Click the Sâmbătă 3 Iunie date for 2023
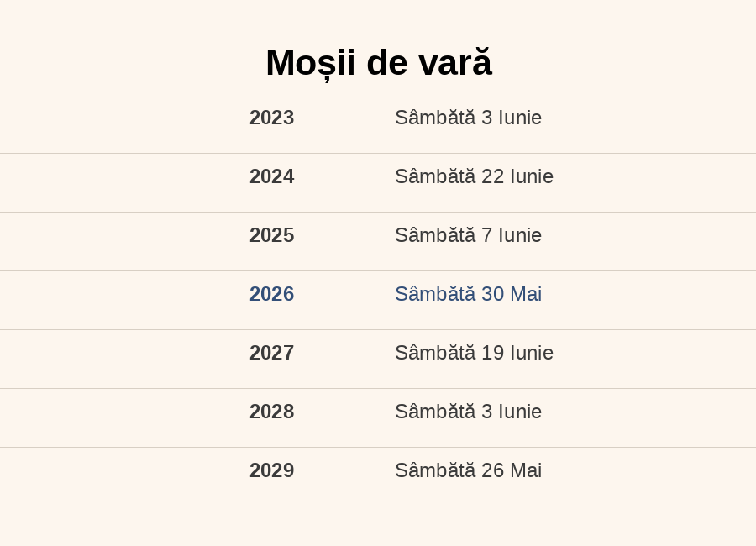Viewport: 756px width, 546px height. tap(468, 118)
